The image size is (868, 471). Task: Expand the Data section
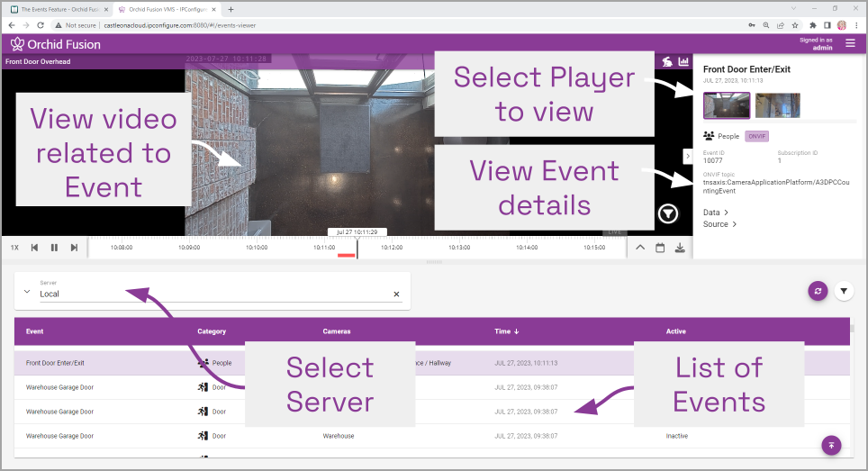[716, 213]
